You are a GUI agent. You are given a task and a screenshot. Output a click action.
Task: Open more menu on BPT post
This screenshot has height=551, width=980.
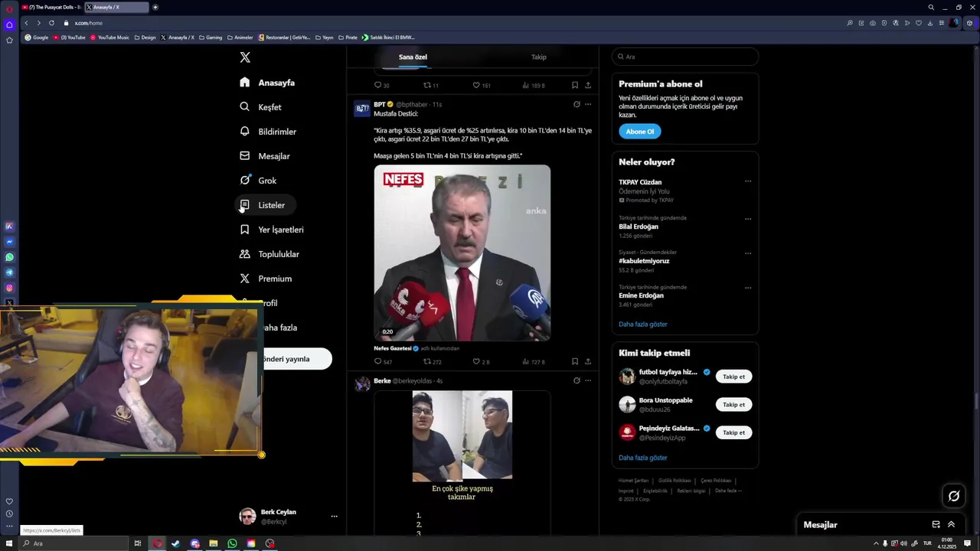coord(588,104)
